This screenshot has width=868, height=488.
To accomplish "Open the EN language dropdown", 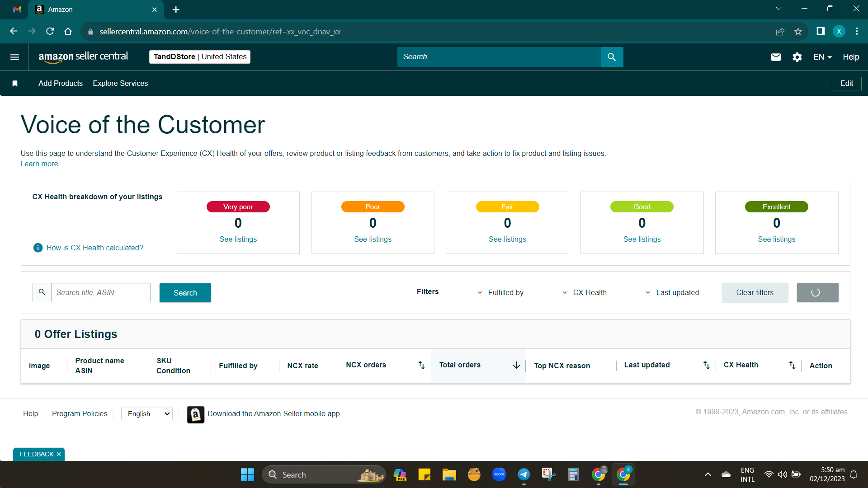I will point(822,57).
